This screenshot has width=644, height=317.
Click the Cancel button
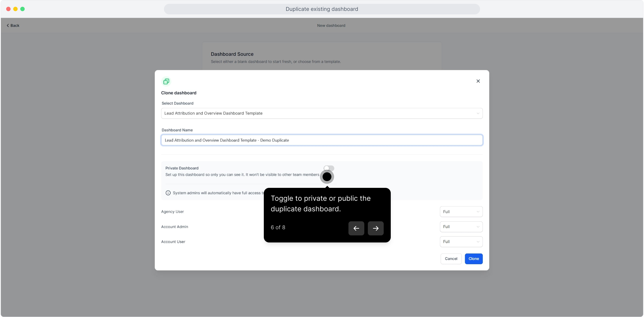[x=451, y=259]
